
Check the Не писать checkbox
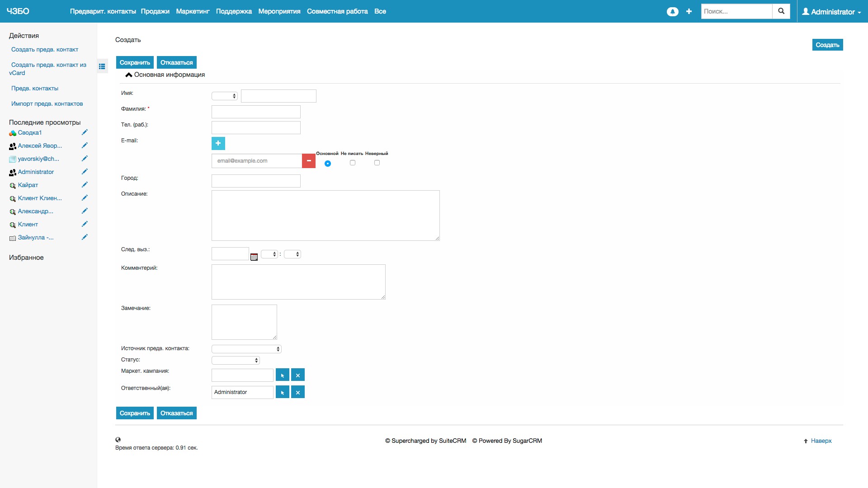tap(353, 163)
